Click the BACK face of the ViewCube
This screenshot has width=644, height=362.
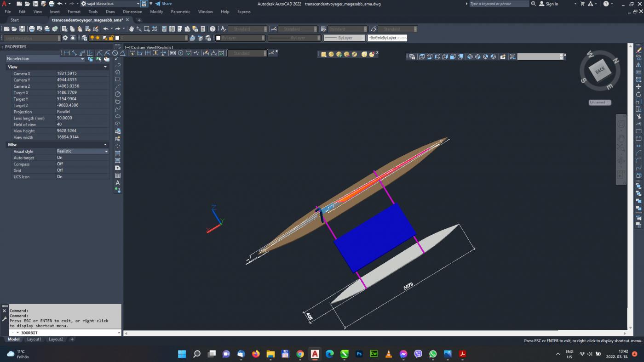tap(600, 71)
